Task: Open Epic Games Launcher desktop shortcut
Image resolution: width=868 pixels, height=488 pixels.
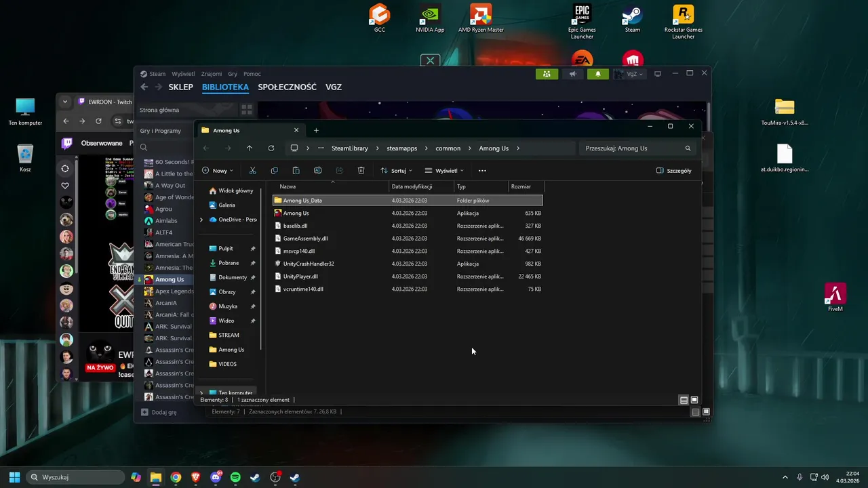Action: [x=582, y=22]
